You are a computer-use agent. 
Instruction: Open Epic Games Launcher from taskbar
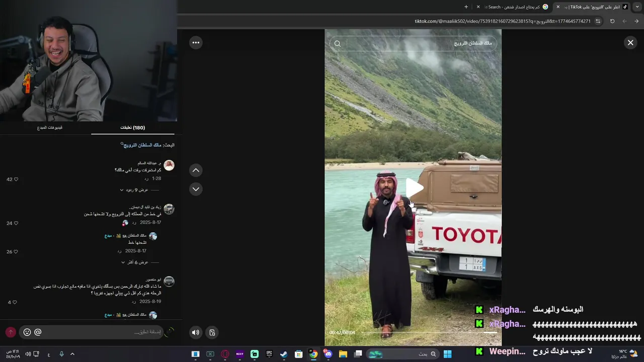269,354
